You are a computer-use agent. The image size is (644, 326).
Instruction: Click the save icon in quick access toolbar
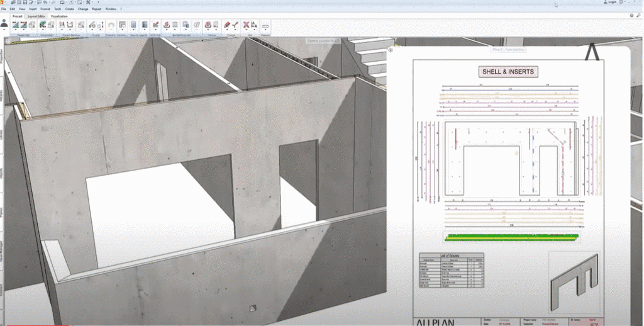coord(24,3)
